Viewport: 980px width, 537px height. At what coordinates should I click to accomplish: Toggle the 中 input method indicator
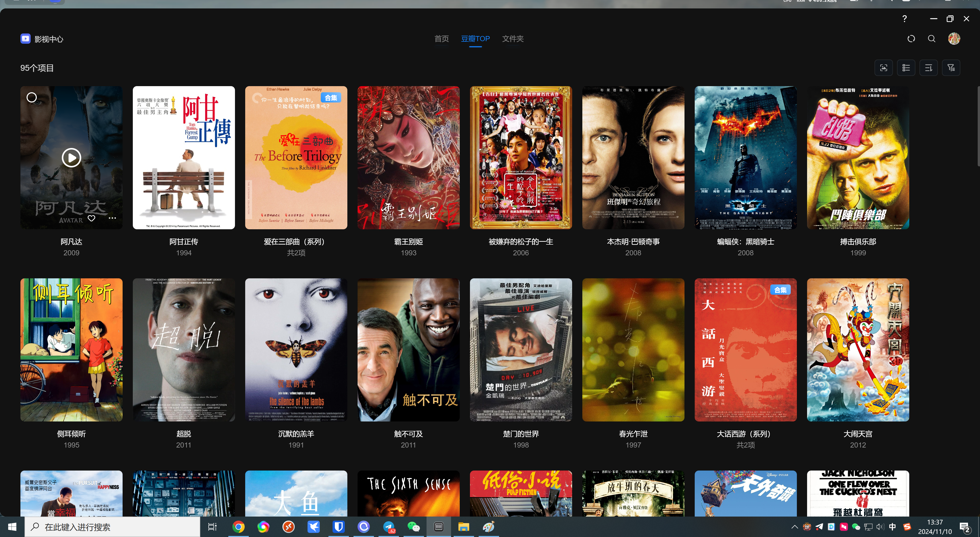click(892, 527)
